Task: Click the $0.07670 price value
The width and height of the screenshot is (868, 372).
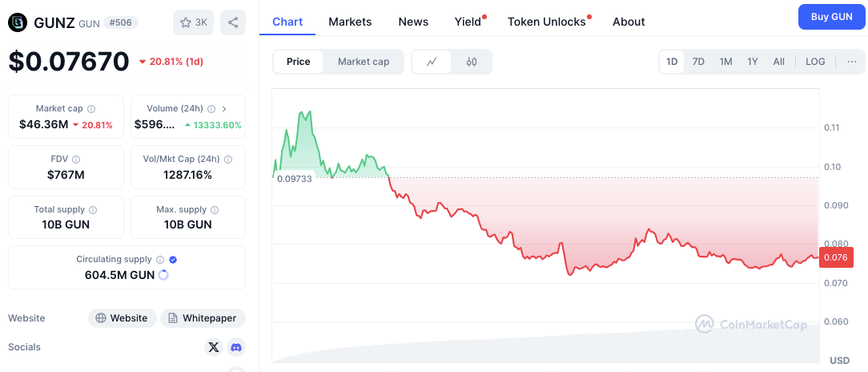Action: point(69,62)
